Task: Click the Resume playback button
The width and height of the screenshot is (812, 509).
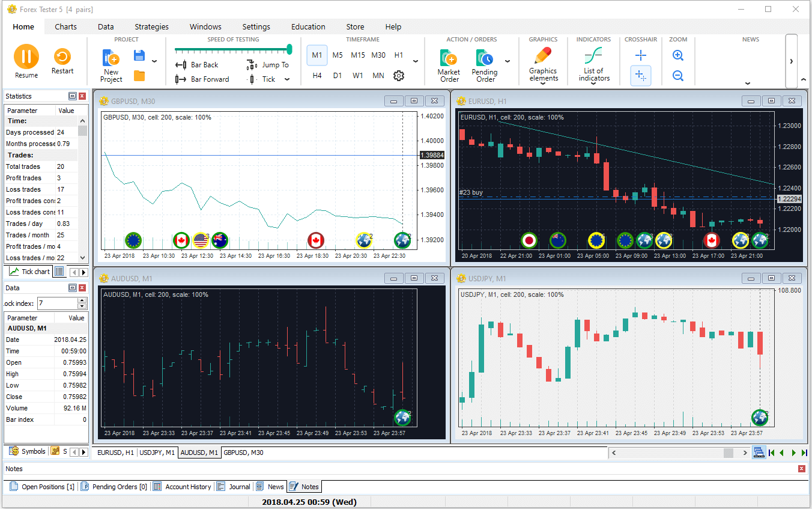Action: tap(26, 57)
